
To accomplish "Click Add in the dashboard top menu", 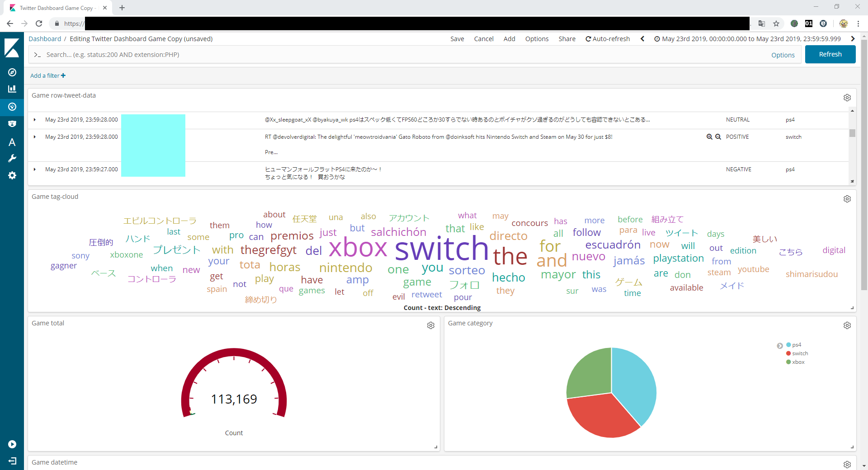I will (x=509, y=39).
